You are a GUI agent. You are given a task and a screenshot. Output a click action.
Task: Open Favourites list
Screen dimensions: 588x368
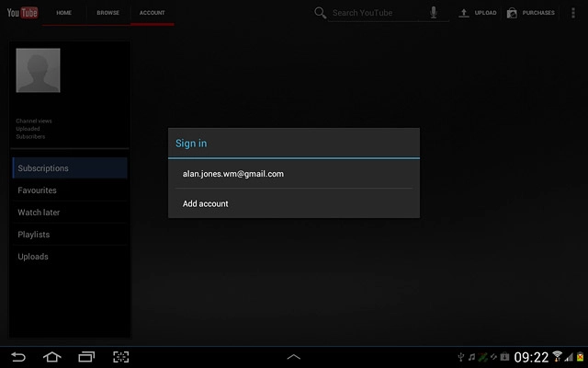click(70, 190)
